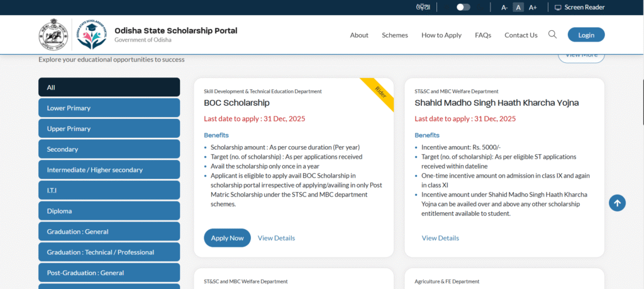Reset font size with default A button
This screenshot has width=644, height=289.
click(518, 8)
